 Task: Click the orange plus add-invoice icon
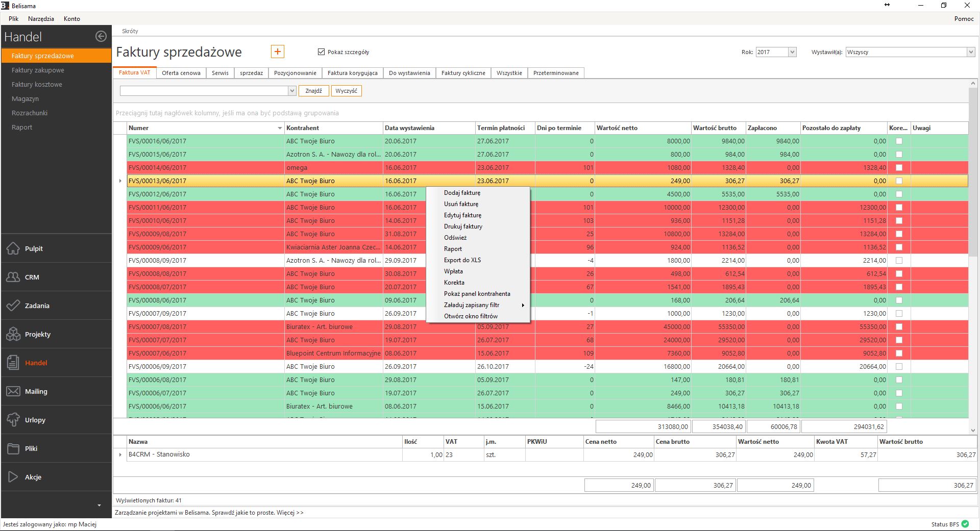[x=277, y=52]
